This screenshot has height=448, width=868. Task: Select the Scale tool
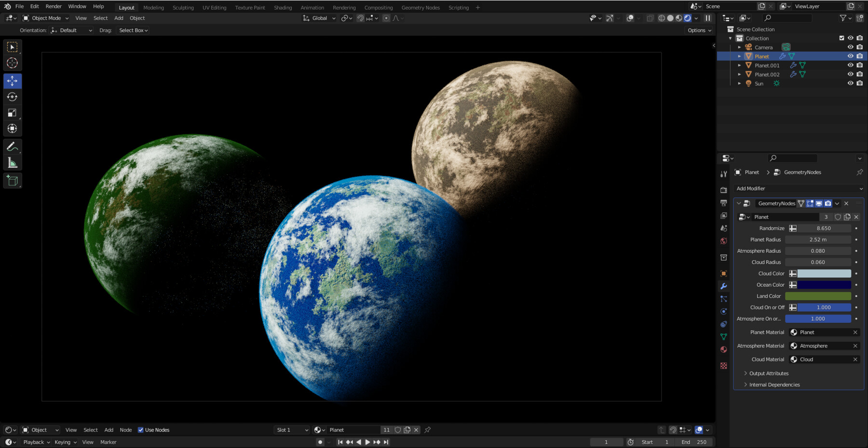pyautogui.click(x=12, y=113)
